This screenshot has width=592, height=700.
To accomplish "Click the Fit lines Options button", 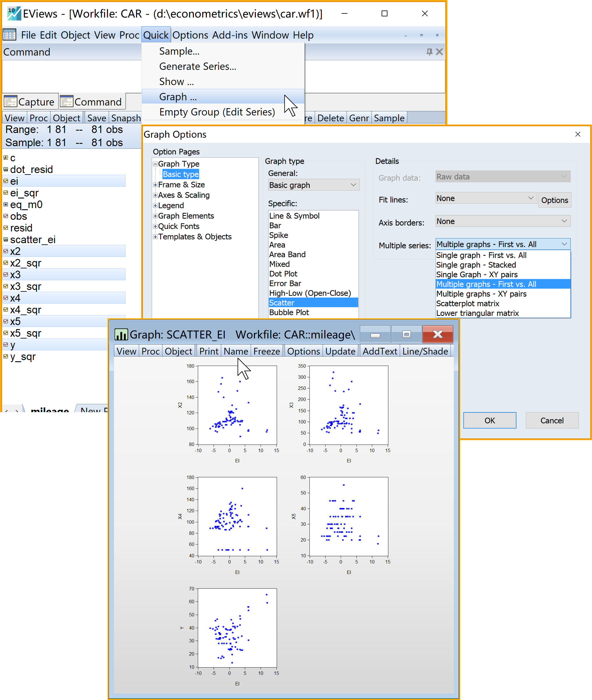I will (554, 200).
